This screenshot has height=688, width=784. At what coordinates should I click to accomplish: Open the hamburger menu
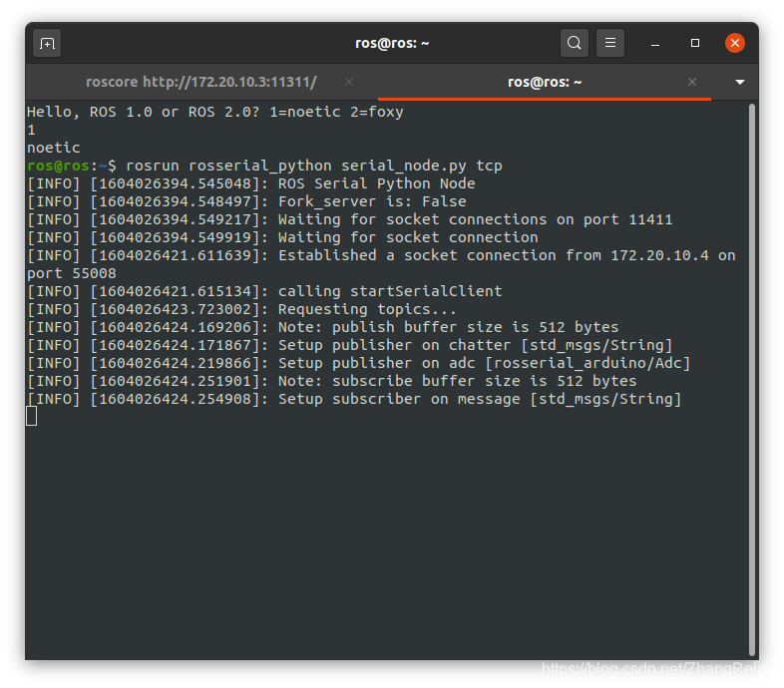610,43
